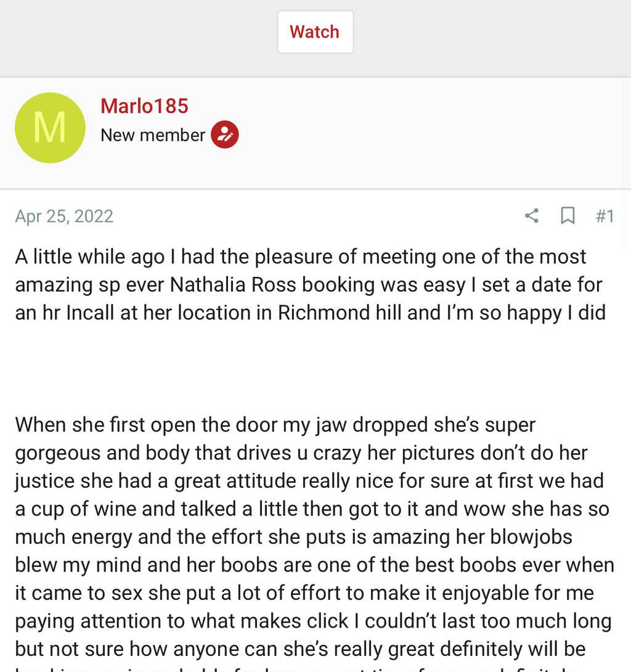Click the line starting "A little while ago"
Viewport: 631px width, 672px height.
pos(301,256)
